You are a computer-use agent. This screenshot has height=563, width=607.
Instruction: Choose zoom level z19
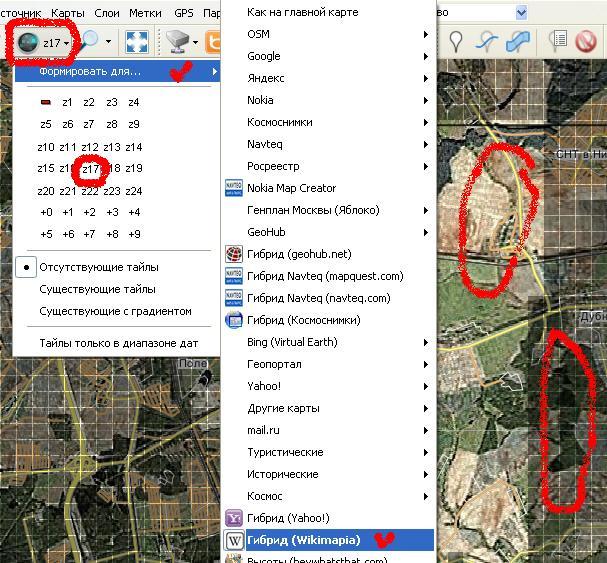pyautogui.click(x=134, y=168)
